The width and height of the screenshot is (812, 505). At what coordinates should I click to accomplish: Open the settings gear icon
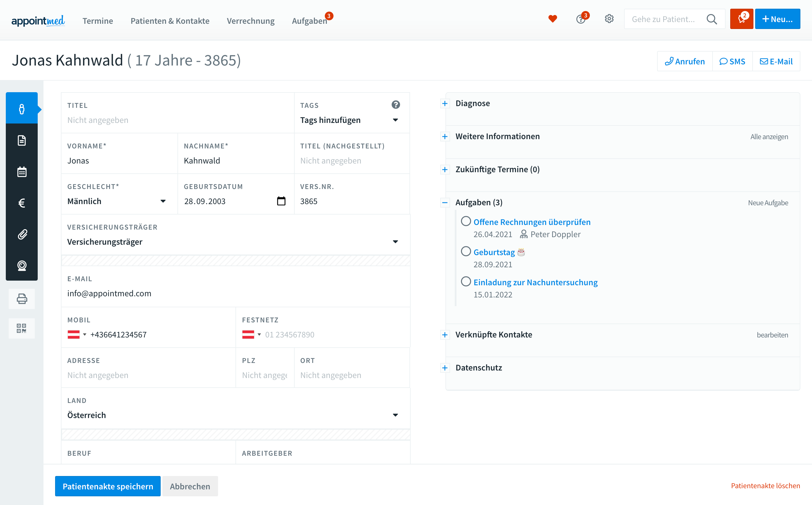pos(609,19)
